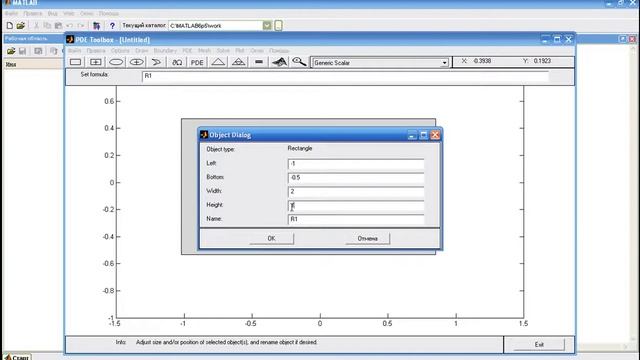
Task: Click the Bottom value field
Action: [x=356, y=178]
